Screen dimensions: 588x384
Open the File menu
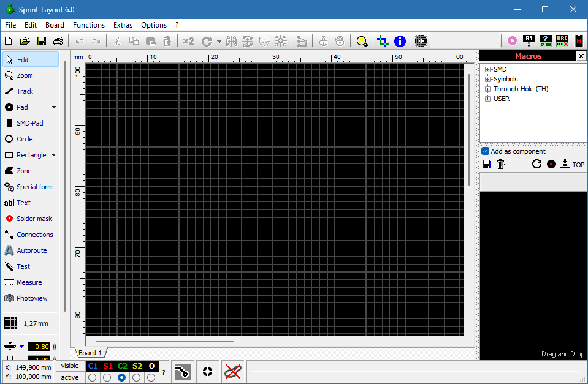(10, 24)
